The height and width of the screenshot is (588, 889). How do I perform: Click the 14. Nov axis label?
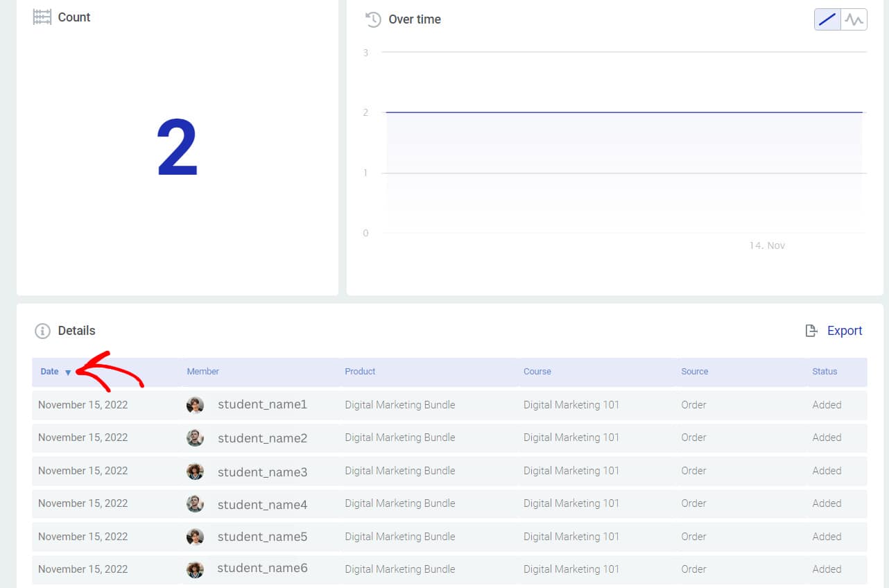click(767, 245)
